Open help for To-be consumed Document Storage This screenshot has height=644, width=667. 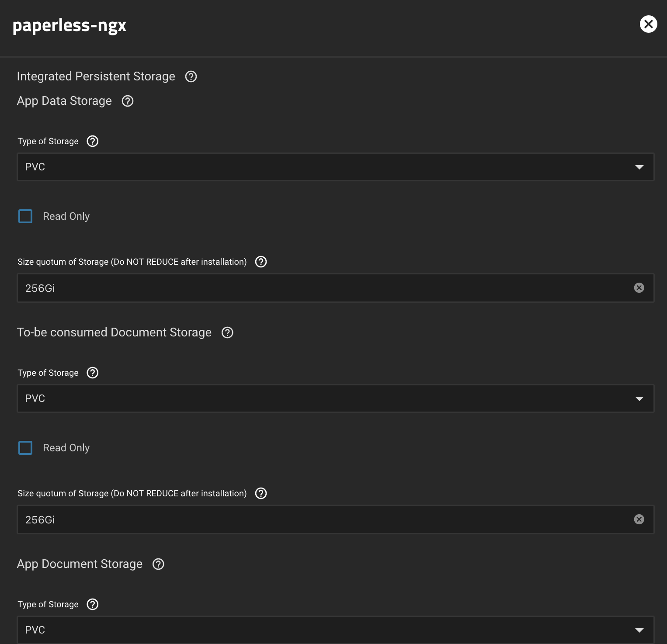(227, 332)
